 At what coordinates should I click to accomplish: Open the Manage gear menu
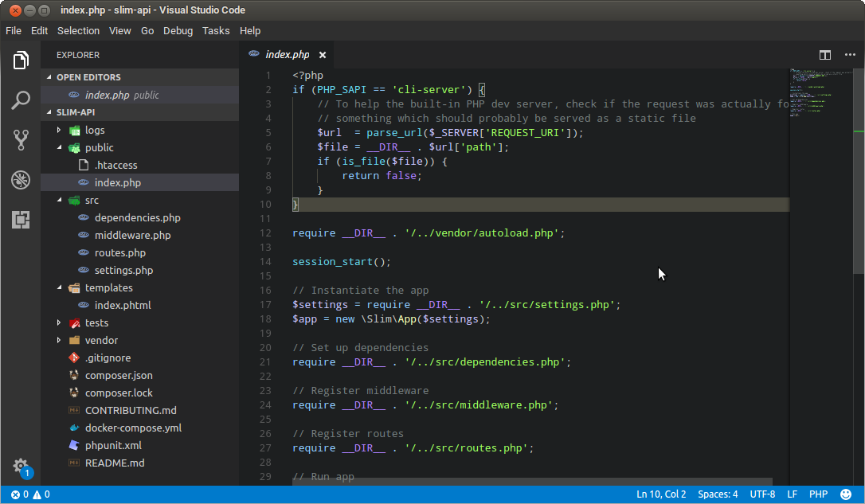(20, 467)
